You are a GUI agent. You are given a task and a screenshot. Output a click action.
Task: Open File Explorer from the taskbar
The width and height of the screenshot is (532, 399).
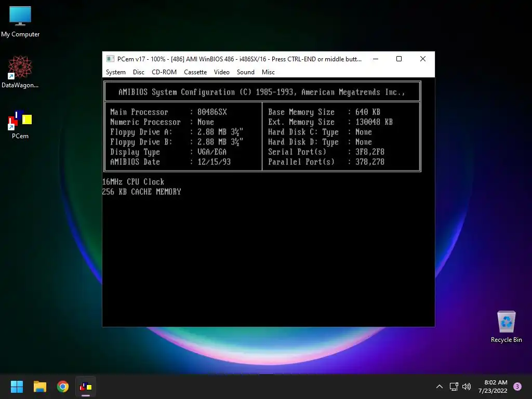click(x=39, y=387)
